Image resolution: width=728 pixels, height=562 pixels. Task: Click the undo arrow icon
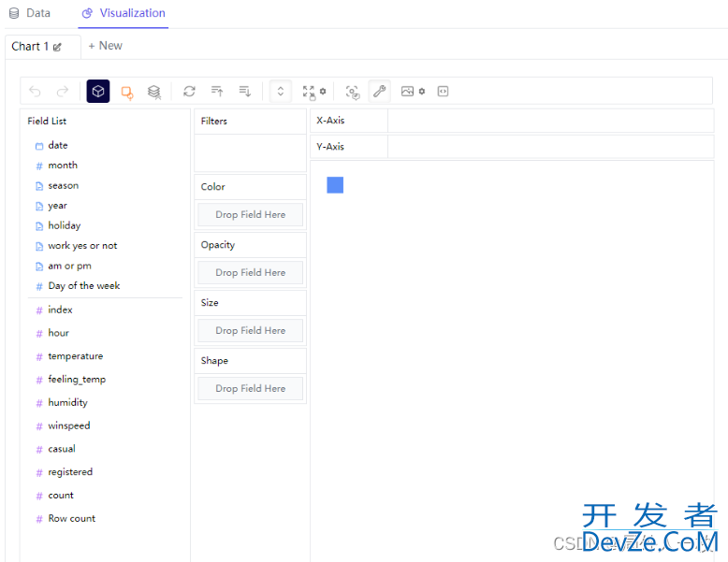point(35,91)
